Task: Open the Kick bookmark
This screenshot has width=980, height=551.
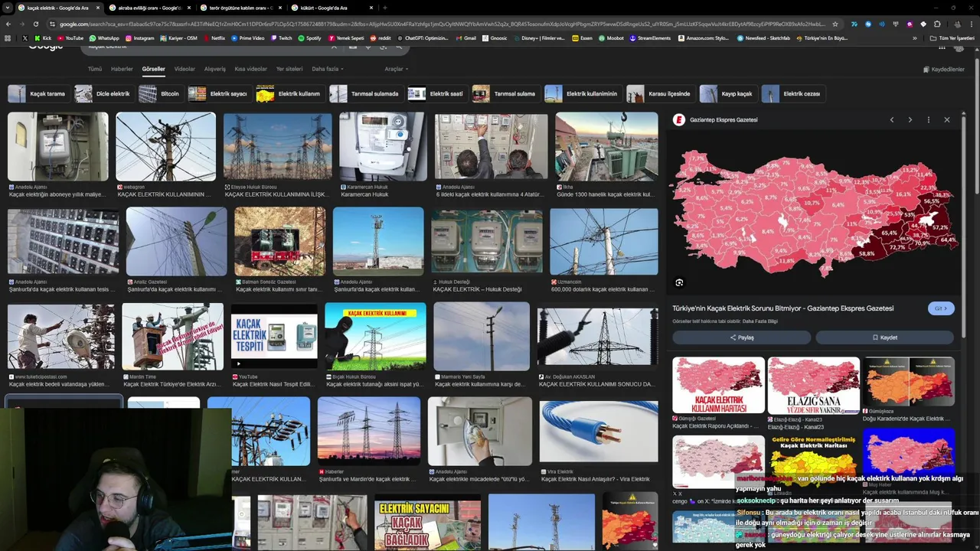Action: coord(42,37)
